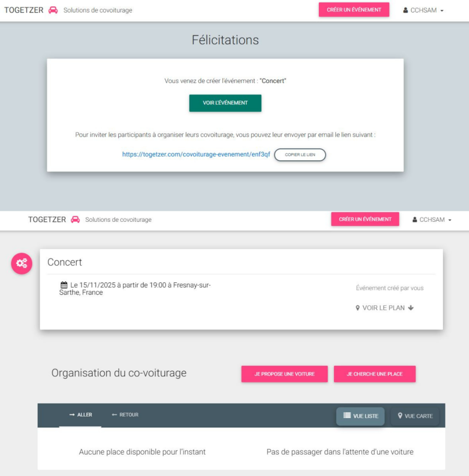Click the user icon beside top CCHSAM
This screenshot has height=476, width=469.
[x=405, y=10]
